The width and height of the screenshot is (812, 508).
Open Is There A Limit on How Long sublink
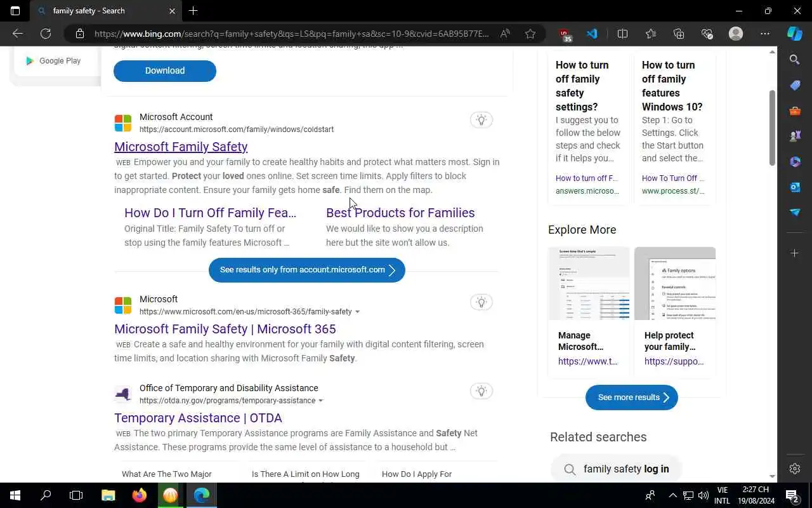click(305, 474)
